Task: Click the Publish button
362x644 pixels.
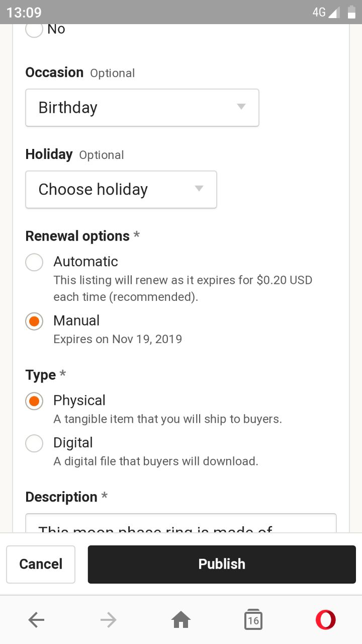Action: tap(222, 564)
